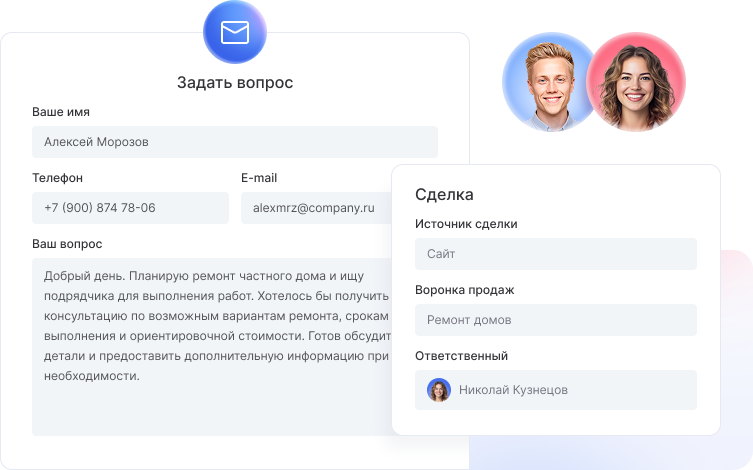Click Николай Кузнецов's small avatar

pos(438,390)
